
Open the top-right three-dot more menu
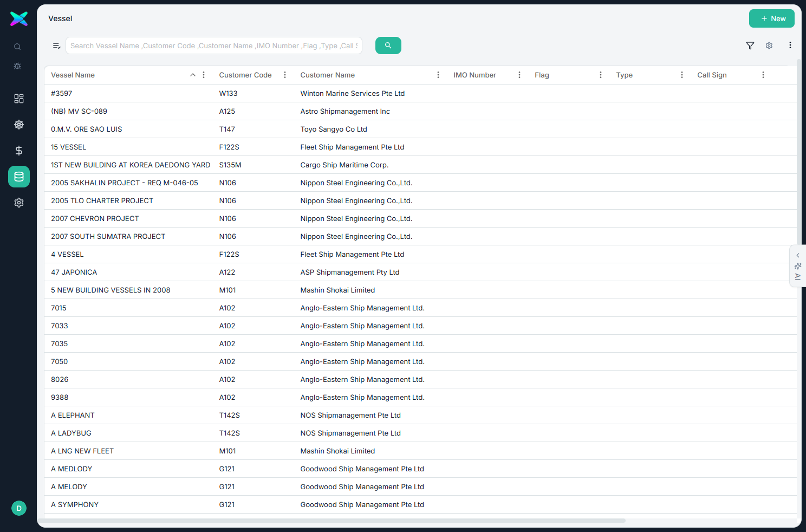(x=790, y=46)
